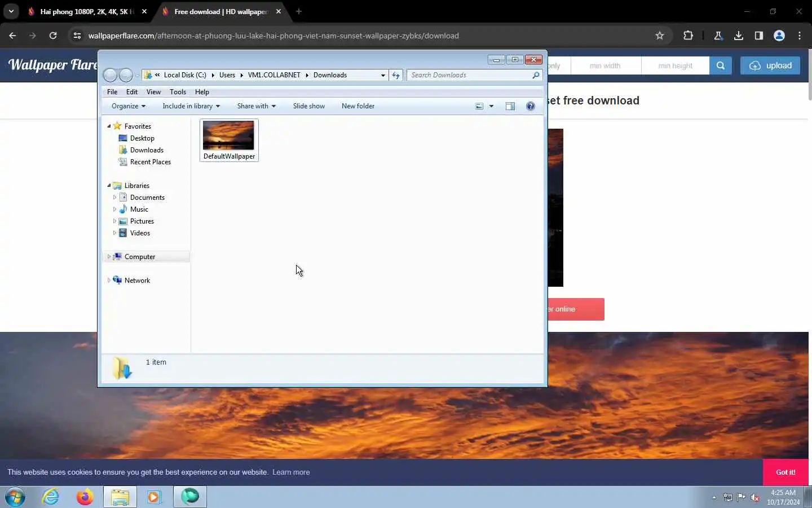Dismiss cookie banner with Got it!

pos(785,472)
